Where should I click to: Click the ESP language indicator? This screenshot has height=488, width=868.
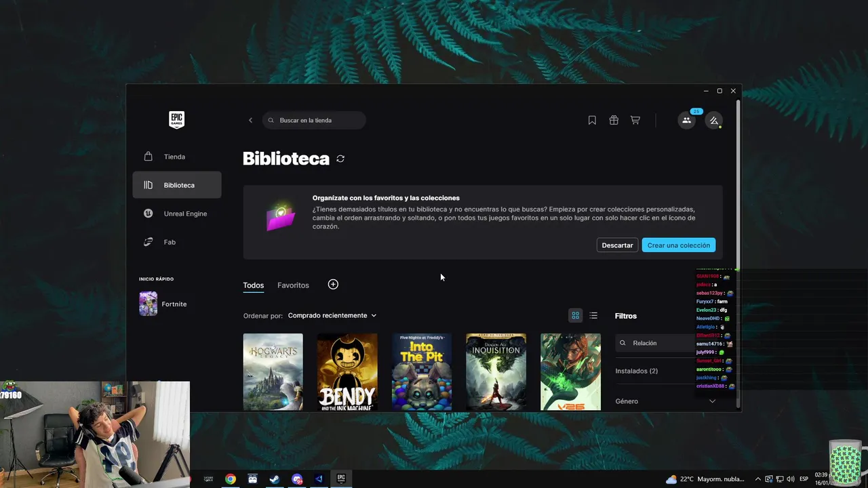point(804,479)
